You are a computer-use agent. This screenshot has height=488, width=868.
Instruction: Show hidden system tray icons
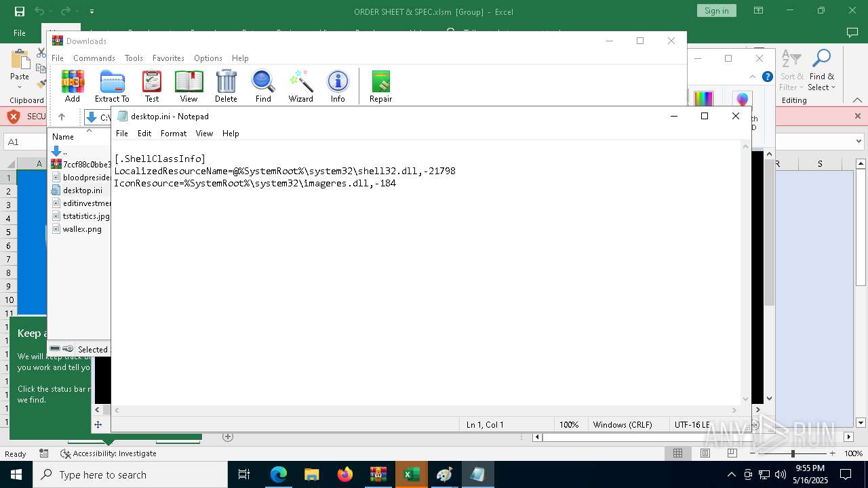point(731,474)
